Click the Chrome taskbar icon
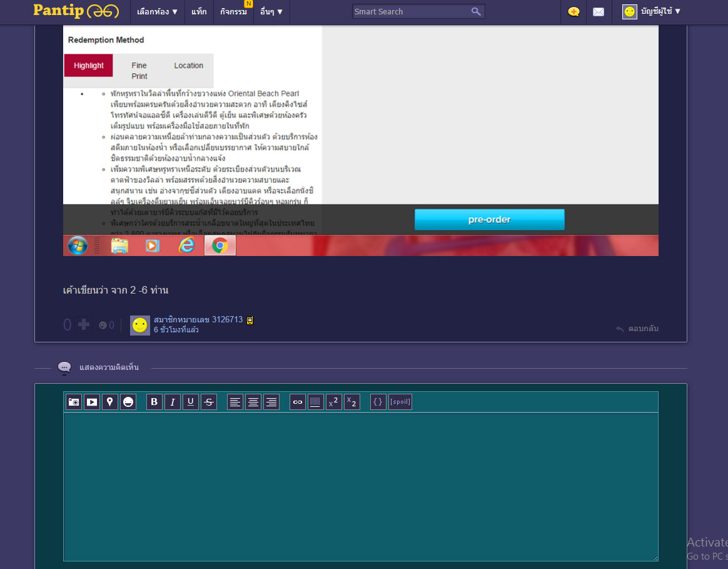The image size is (728, 569). pos(220,245)
